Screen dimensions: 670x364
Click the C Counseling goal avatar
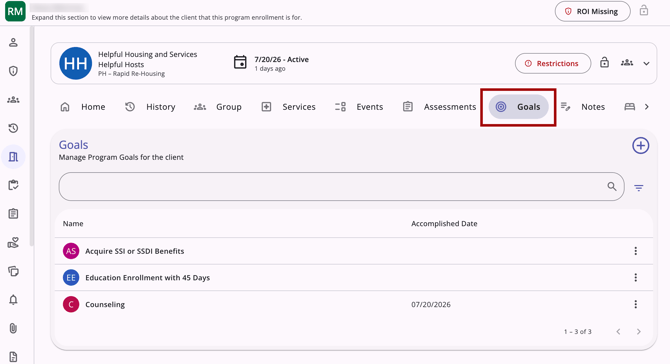[71, 305]
